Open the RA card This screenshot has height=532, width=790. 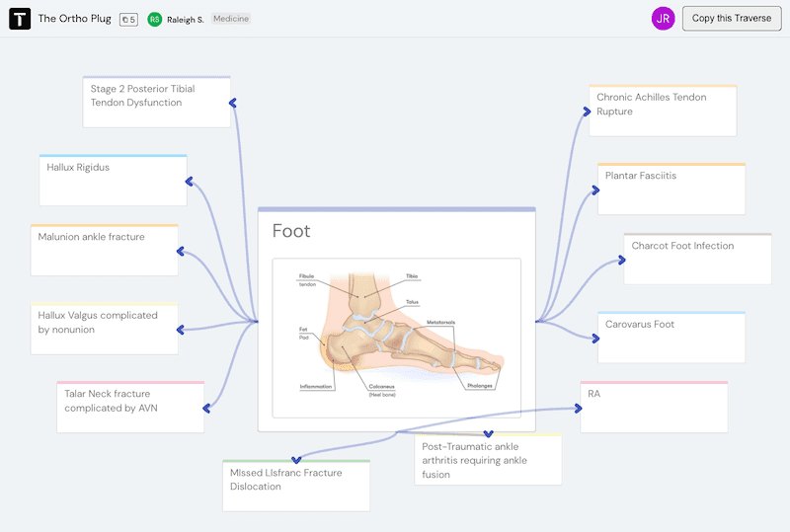tap(654, 407)
